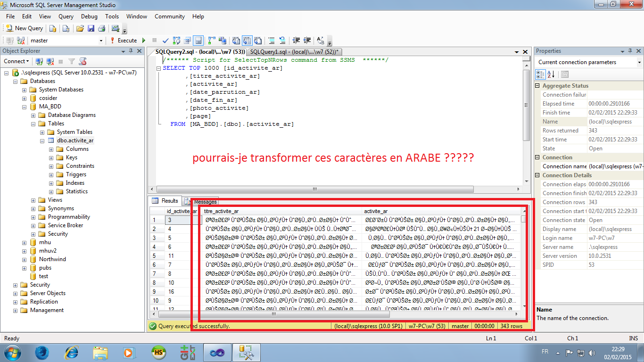Select results row 5 header
The image size is (644, 362).
pyautogui.click(x=157, y=255)
